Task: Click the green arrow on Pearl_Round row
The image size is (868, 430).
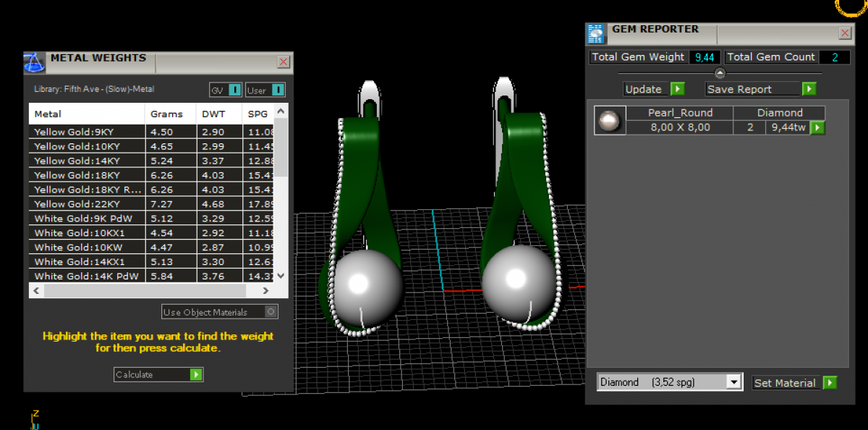Action: pyautogui.click(x=817, y=127)
